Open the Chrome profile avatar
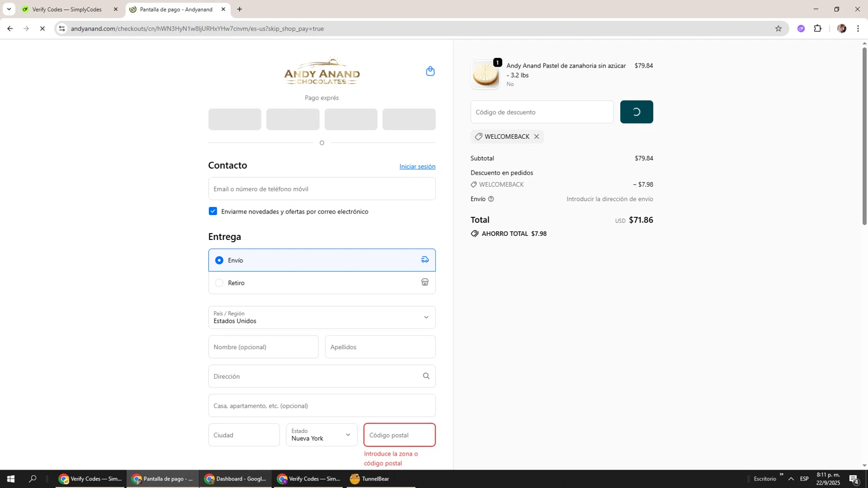Image resolution: width=868 pixels, height=488 pixels. pyautogui.click(x=841, y=28)
